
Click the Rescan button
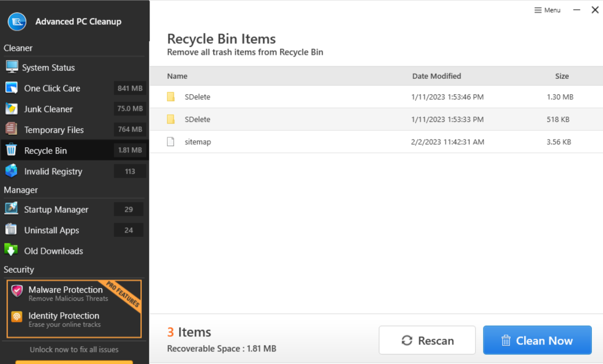(428, 340)
